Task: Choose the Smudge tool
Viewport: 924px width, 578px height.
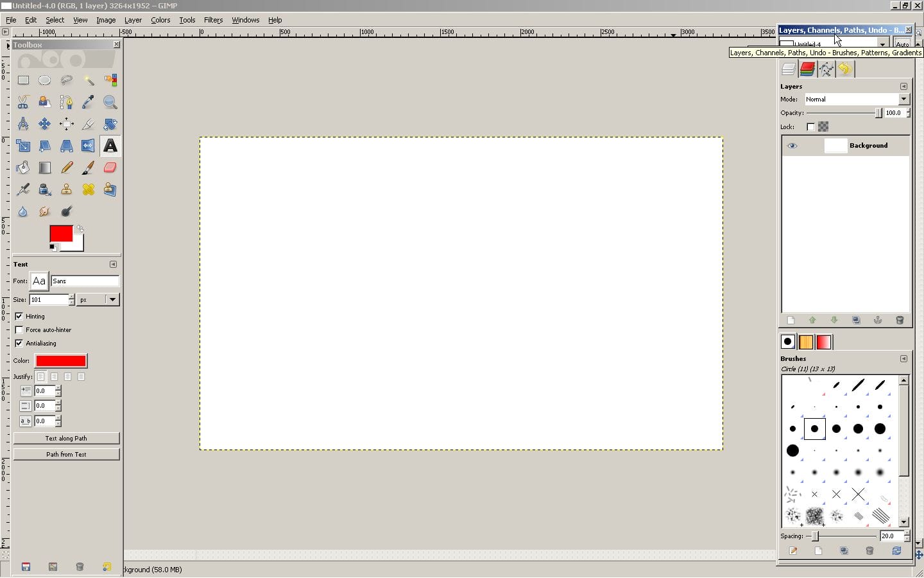Action: point(44,211)
